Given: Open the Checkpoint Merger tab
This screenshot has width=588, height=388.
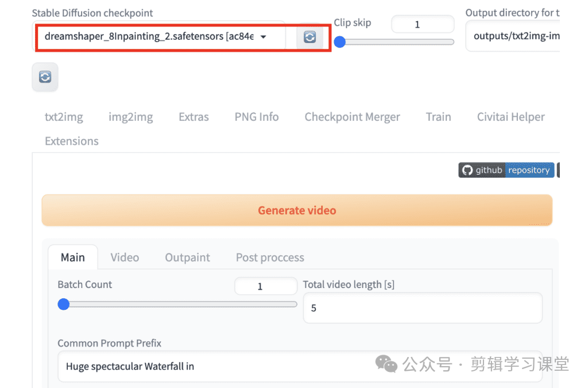Looking at the screenshot, I should pyautogui.click(x=352, y=117).
